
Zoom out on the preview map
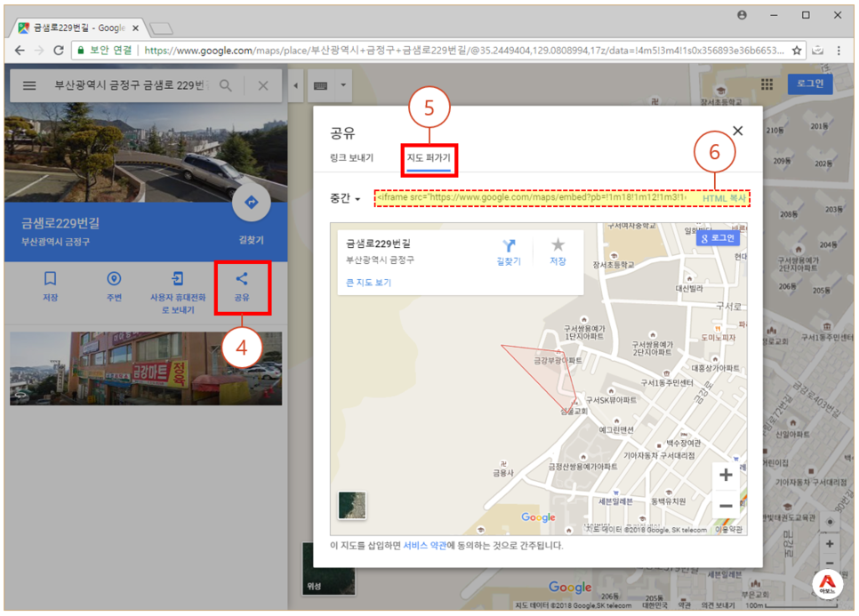pos(726,505)
